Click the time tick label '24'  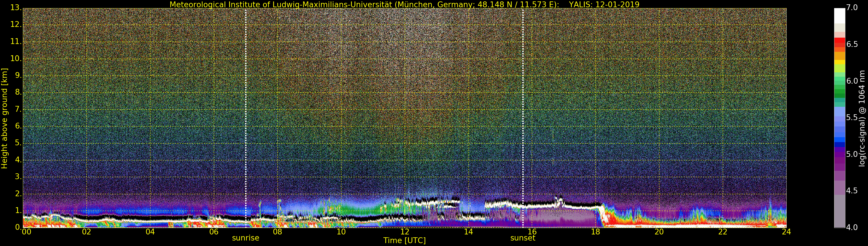tap(786, 232)
